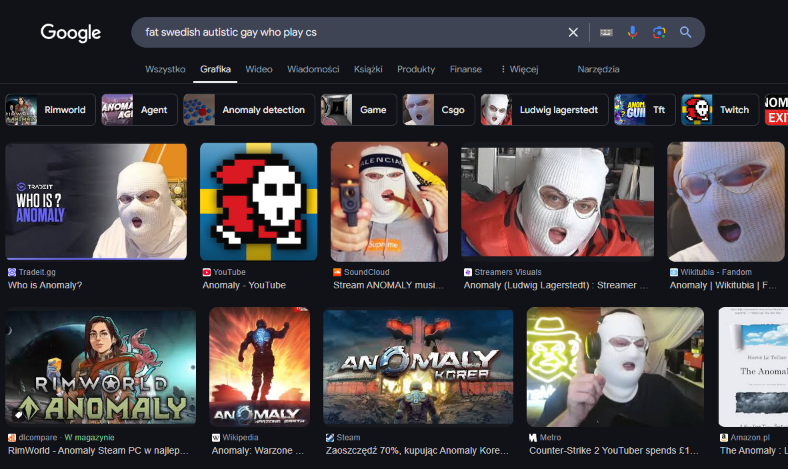Viewport: 788px width, 469px height.
Task: Open 'Counter-Strike 2 YouTuber spends' link
Action: pyautogui.click(x=614, y=450)
